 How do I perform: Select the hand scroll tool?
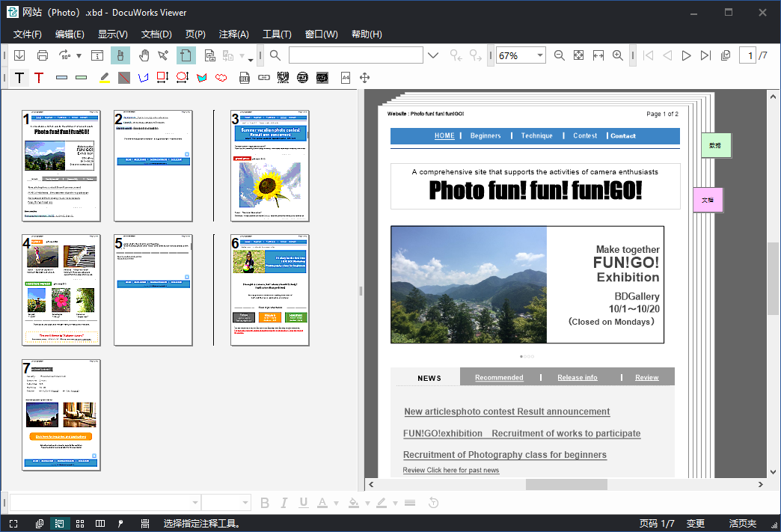click(x=144, y=55)
